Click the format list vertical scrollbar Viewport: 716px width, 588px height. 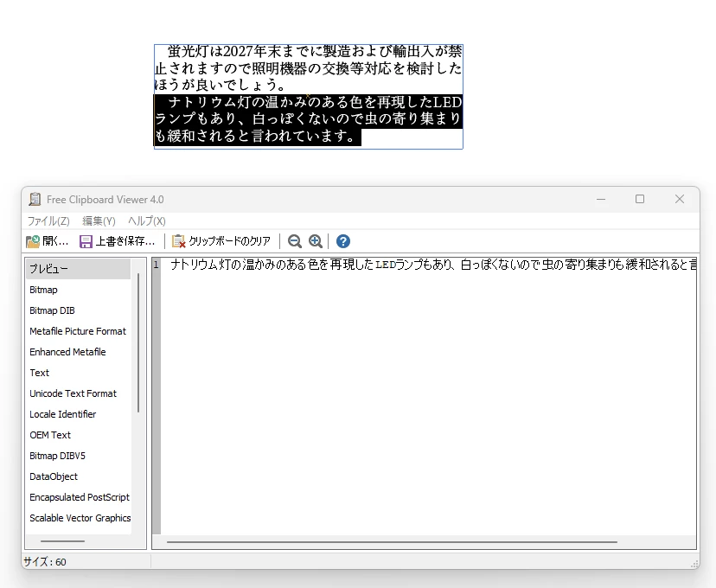[x=138, y=342]
